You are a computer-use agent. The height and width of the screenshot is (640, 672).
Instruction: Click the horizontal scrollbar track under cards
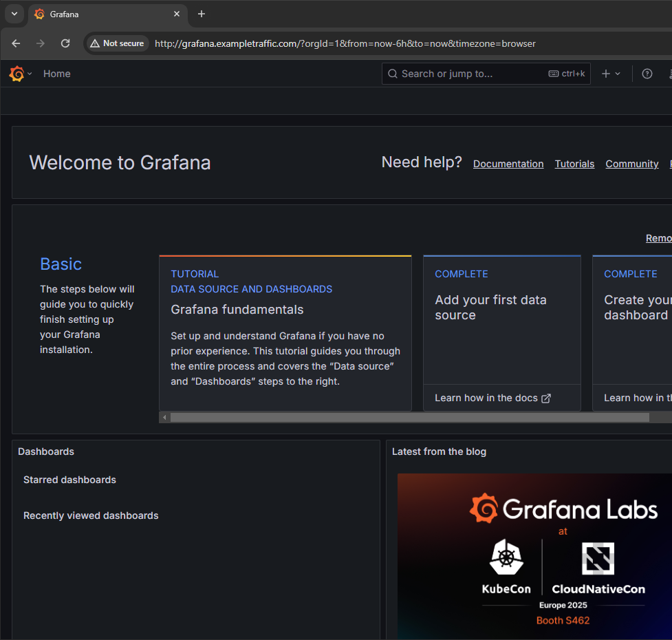[x=410, y=417]
